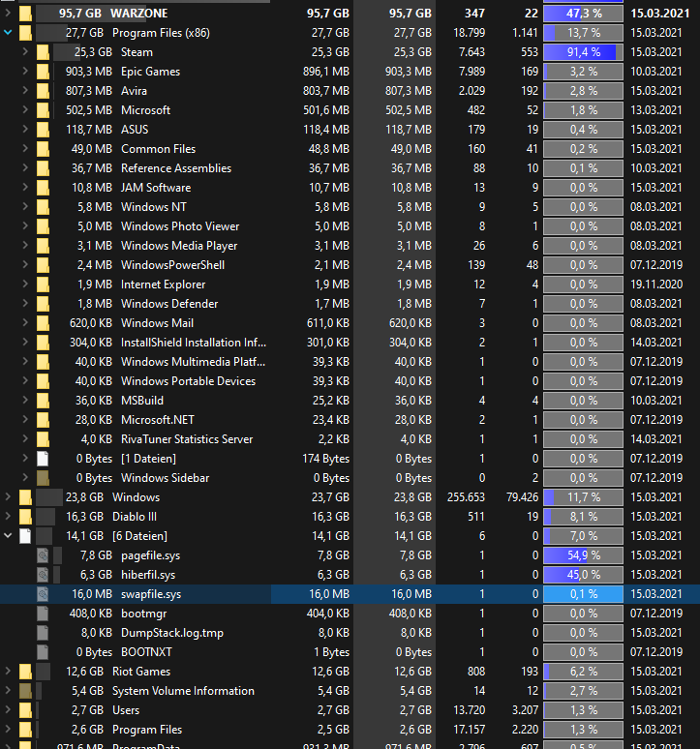Click the Common Files folder icon
700x749 pixels.
(x=43, y=149)
